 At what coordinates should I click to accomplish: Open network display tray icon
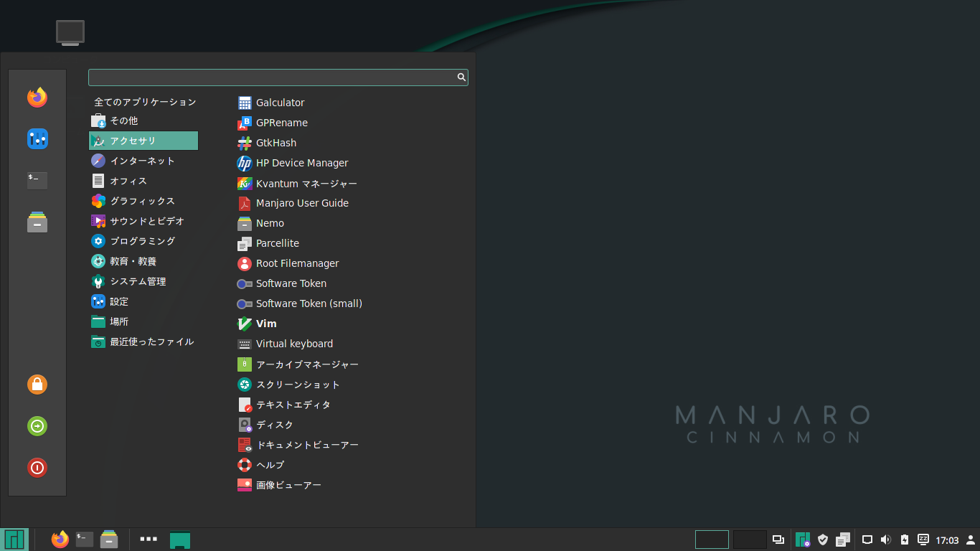click(867, 540)
